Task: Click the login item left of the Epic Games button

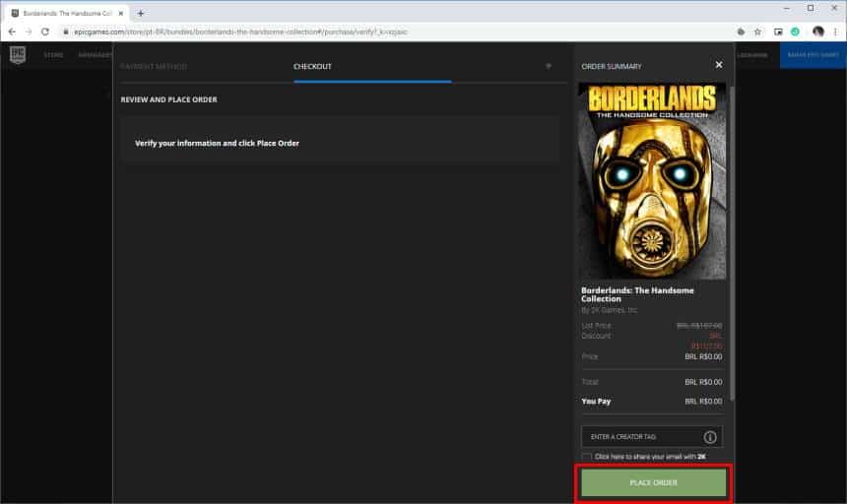Action: (751, 55)
